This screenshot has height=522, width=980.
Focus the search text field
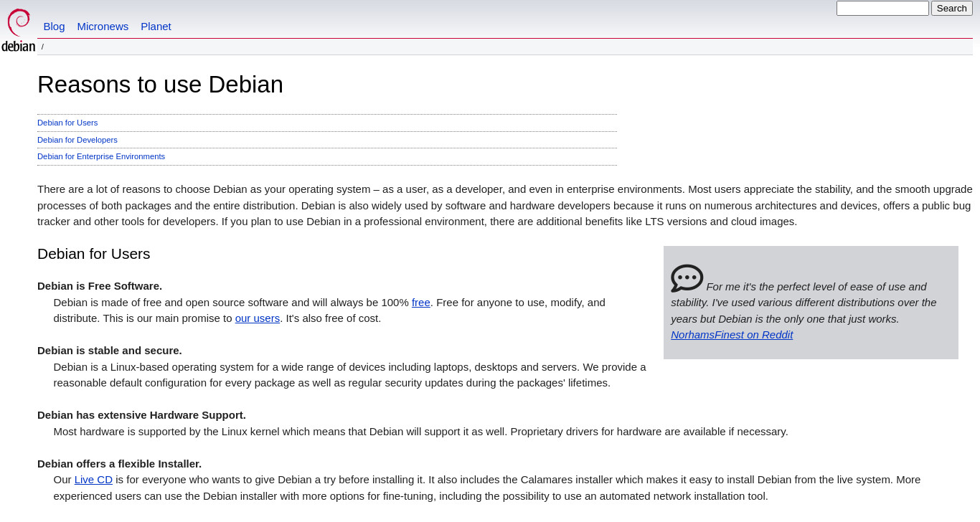click(x=882, y=9)
